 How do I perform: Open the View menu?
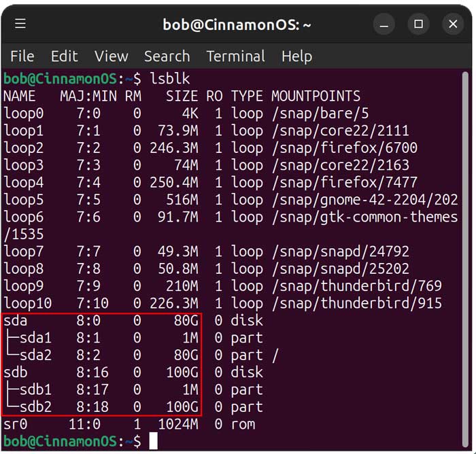(111, 56)
